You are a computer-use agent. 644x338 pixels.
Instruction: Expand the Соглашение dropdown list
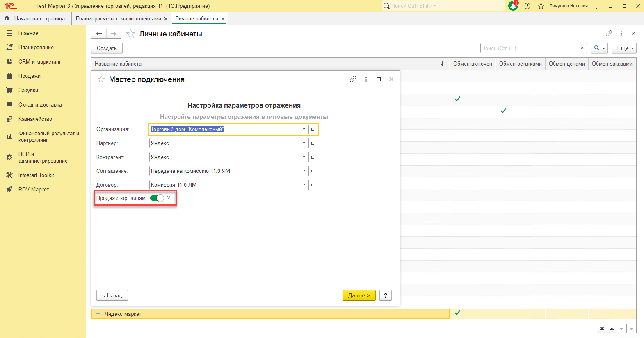point(304,171)
